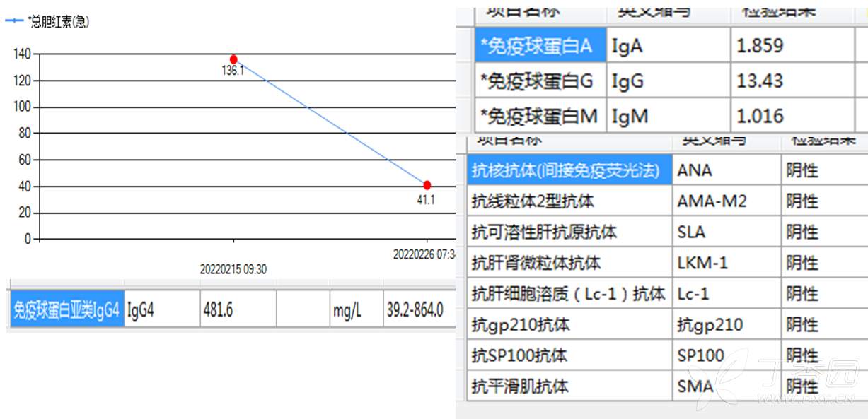Click the AMA-M2 abbreviation cell
This screenshot has height=419, width=868.
point(712,201)
